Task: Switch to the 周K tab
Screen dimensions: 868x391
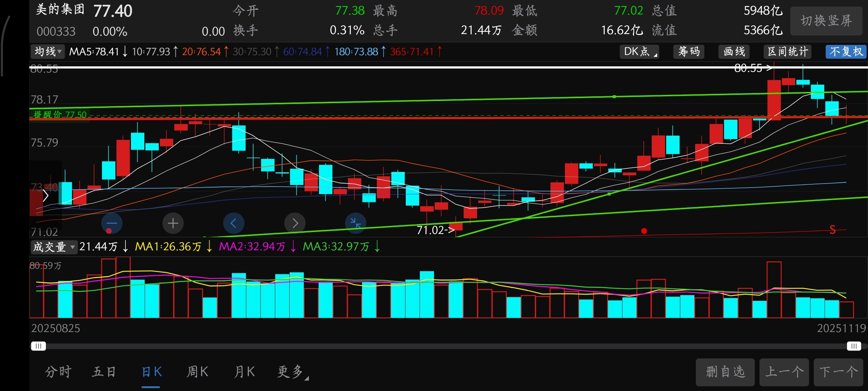Action: click(197, 372)
